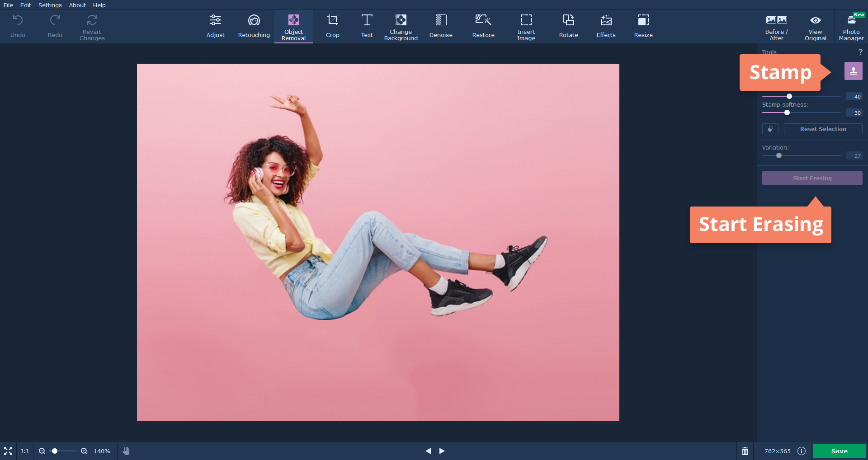Delete image using trash icon

pos(745,451)
